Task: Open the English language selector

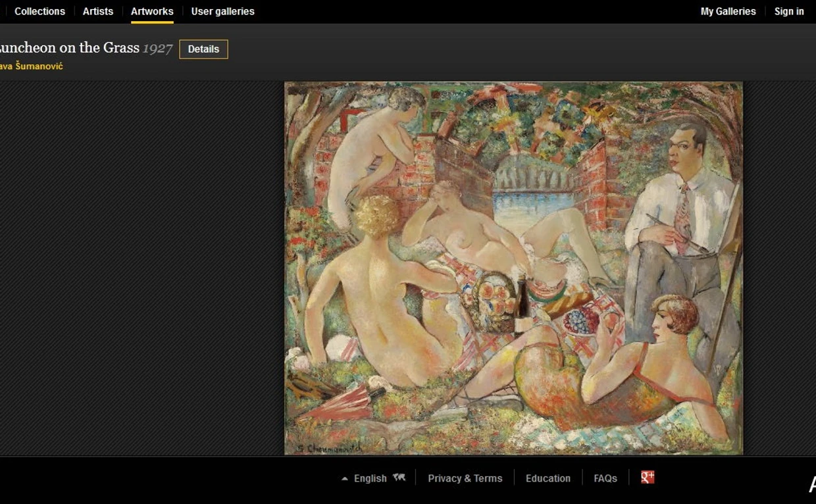Action: click(370, 478)
